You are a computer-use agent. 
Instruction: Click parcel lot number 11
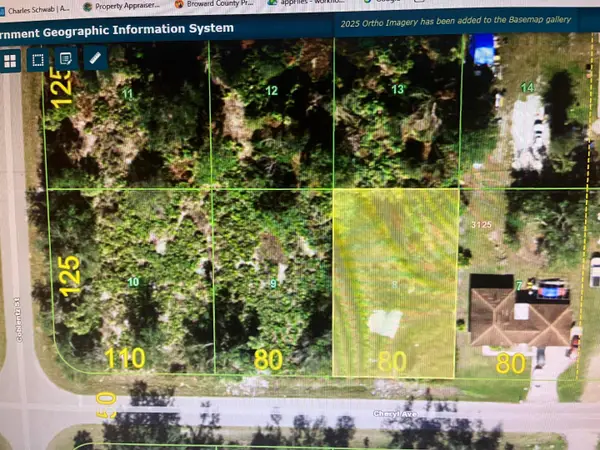point(127,94)
